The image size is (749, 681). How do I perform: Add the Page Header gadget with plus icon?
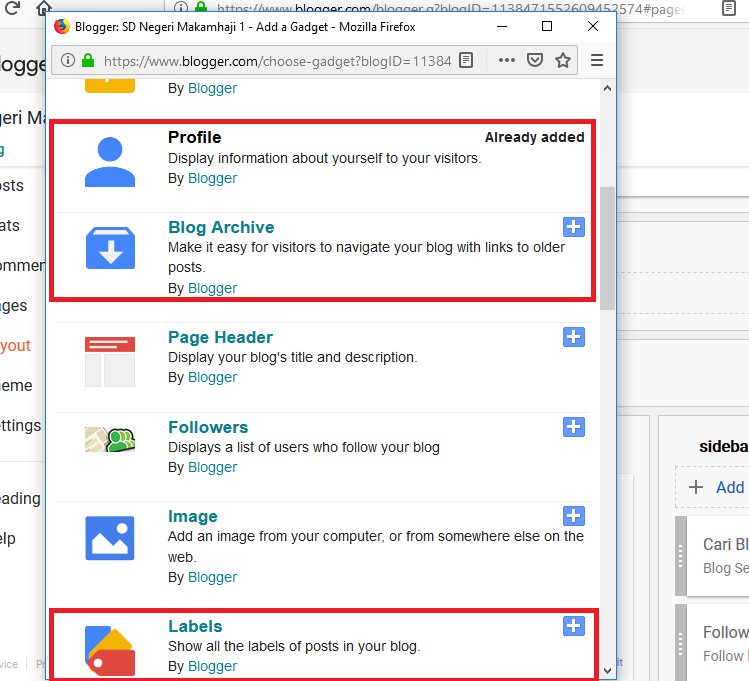[574, 337]
